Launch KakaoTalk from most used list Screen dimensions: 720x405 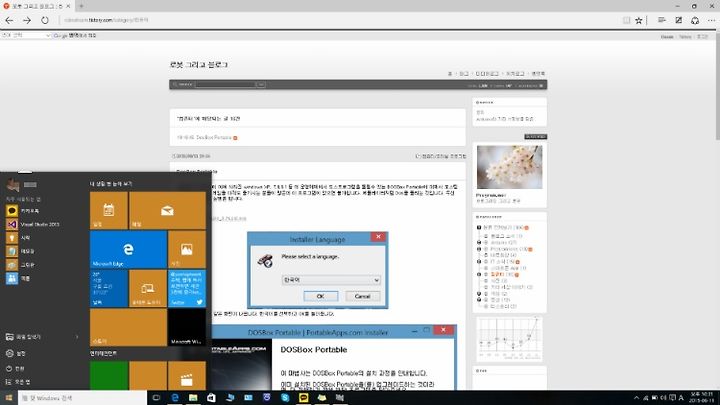[23, 211]
